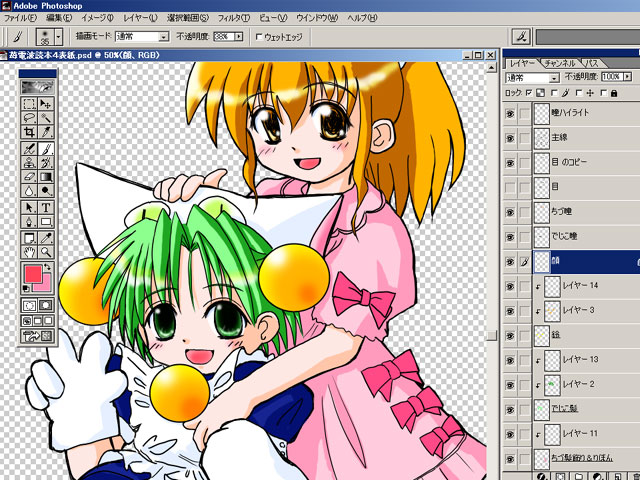Image resolution: width=640 pixels, height=480 pixels.
Task: Select the Rectangle shape tool
Action: [46, 222]
